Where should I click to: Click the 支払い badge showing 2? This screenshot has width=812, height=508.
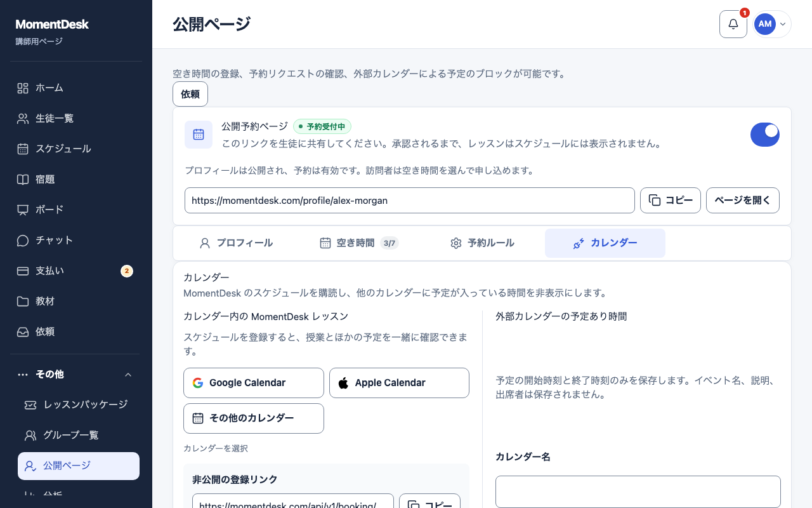click(127, 271)
